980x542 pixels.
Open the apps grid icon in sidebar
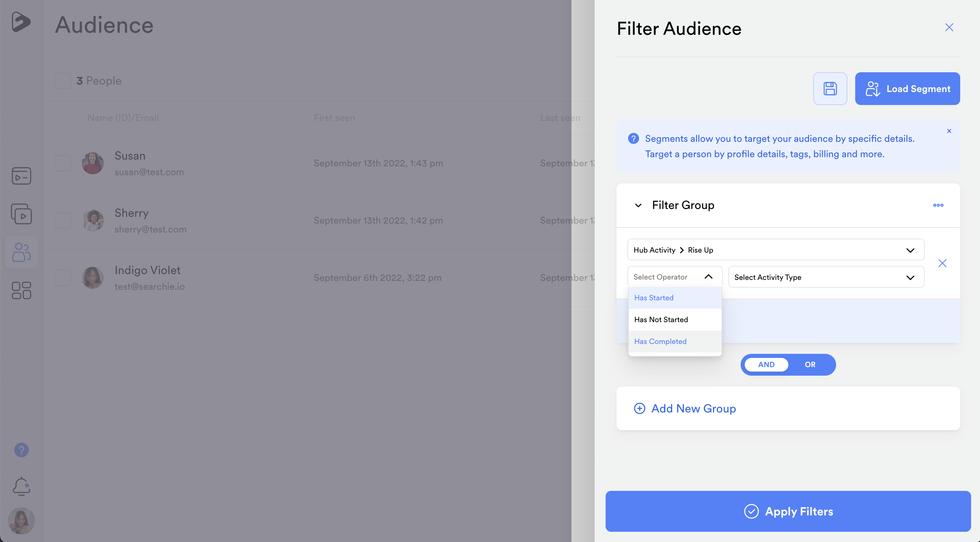[21, 290]
